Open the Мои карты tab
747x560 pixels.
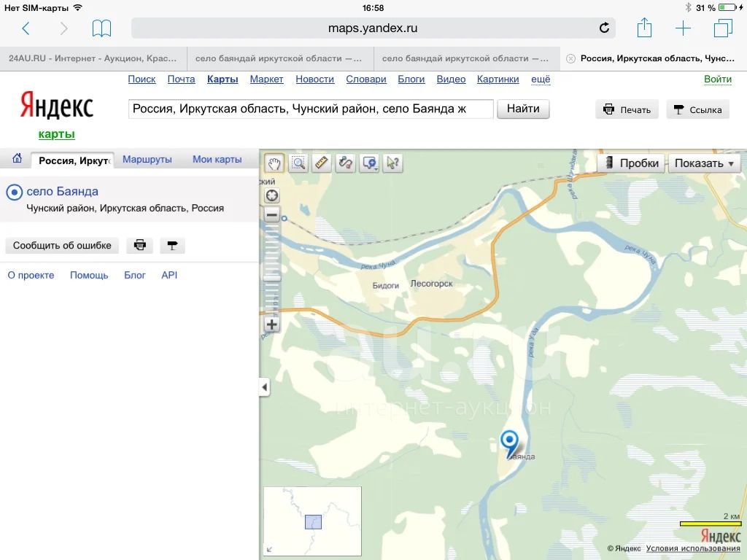(x=217, y=159)
